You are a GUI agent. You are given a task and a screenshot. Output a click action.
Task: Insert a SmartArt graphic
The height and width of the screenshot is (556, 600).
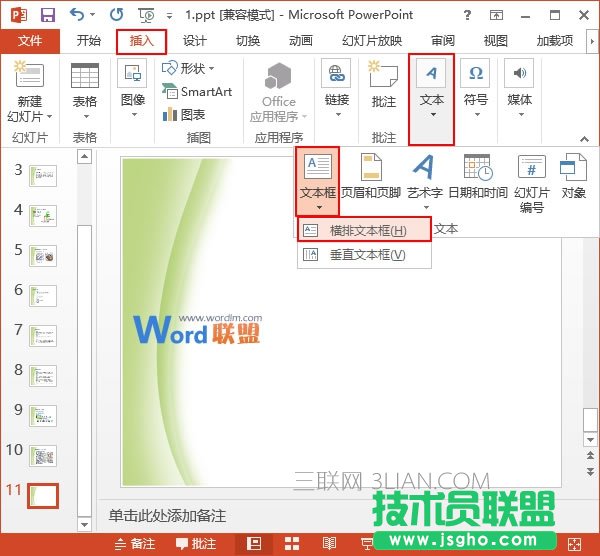(x=197, y=92)
